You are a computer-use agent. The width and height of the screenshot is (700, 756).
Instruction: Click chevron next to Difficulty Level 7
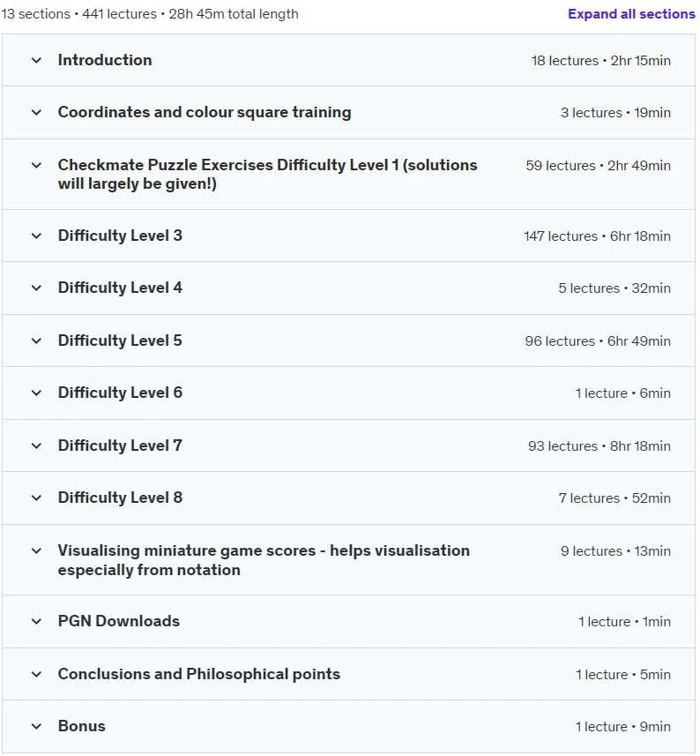tap(36, 446)
